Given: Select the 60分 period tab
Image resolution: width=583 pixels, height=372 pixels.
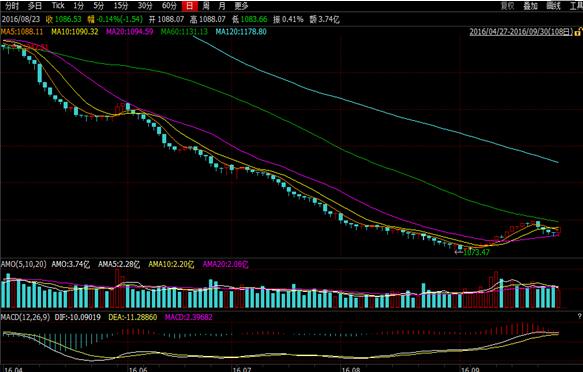Looking at the screenshot, I should pyautogui.click(x=169, y=6).
